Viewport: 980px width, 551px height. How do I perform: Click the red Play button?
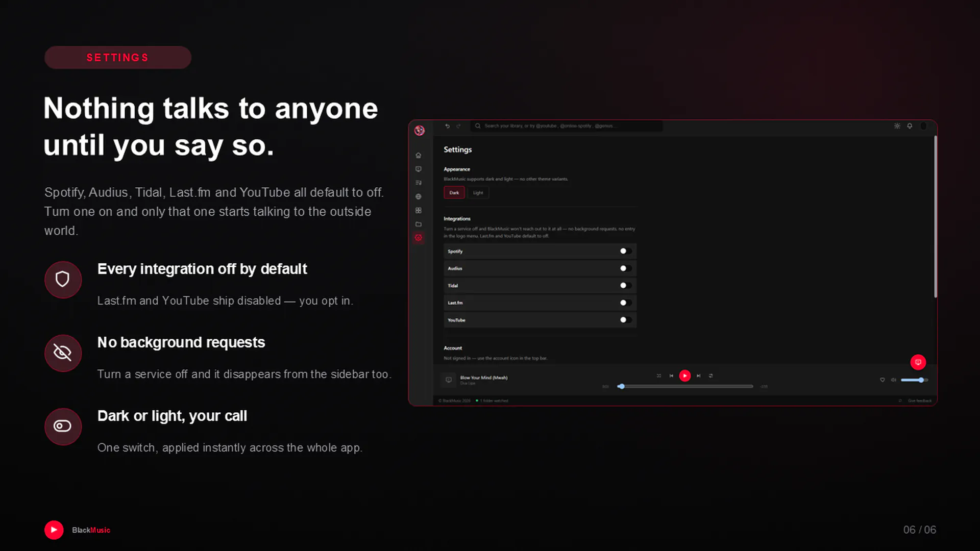click(x=685, y=376)
